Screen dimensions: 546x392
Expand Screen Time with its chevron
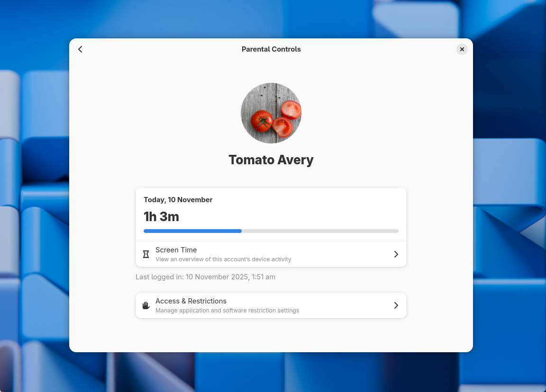coord(396,254)
